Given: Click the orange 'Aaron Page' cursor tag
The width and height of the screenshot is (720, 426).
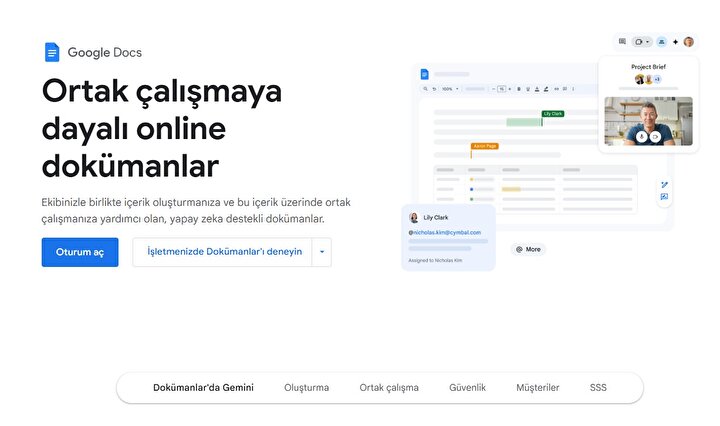Looking at the screenshot, I should click(485, 146).
